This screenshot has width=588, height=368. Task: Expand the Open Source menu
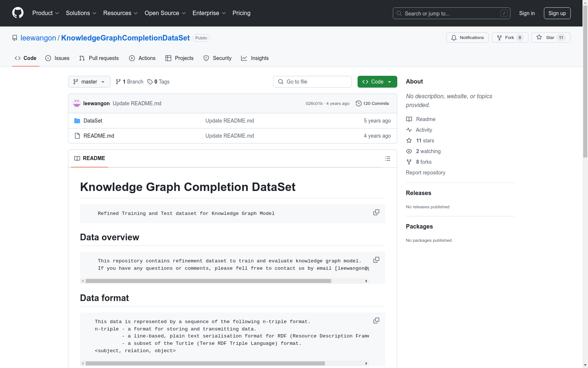click(165, 13)
